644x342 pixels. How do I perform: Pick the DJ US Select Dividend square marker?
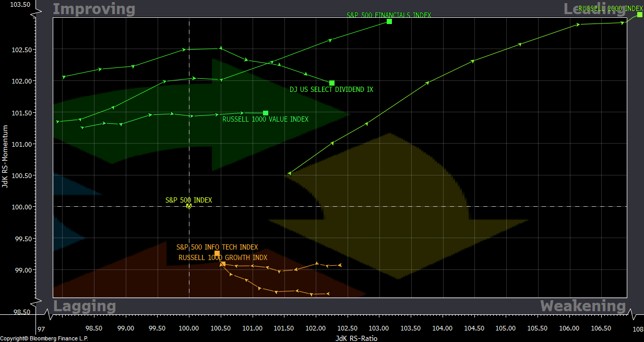point(332,83)
